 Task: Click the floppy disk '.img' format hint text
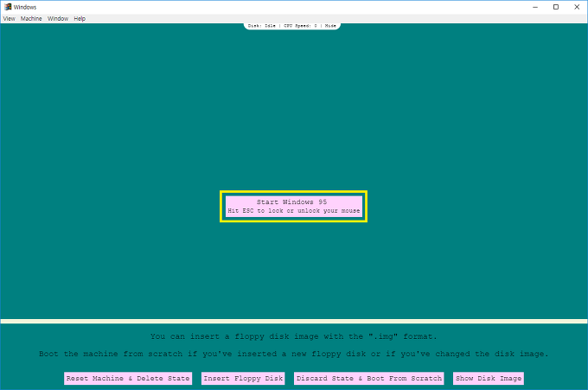[294, 336]
